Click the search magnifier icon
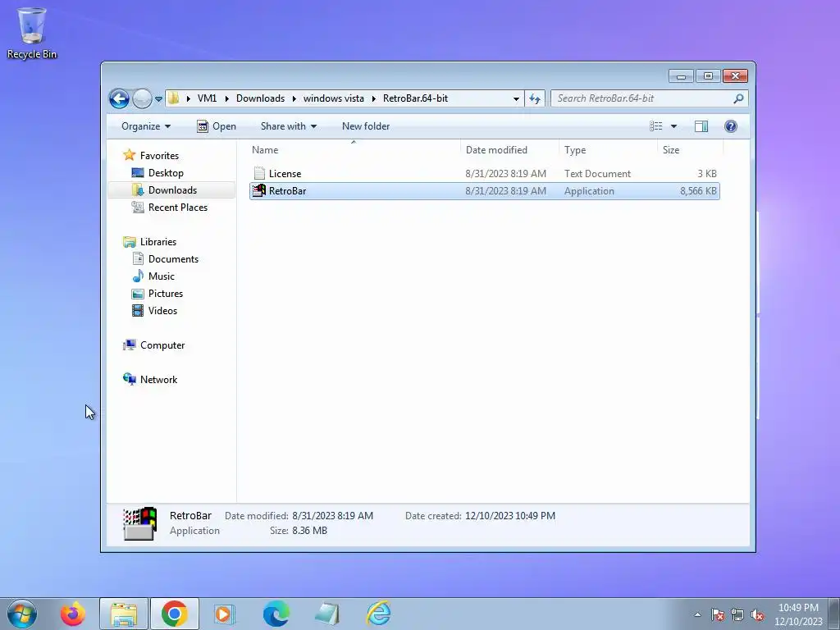 738,98
